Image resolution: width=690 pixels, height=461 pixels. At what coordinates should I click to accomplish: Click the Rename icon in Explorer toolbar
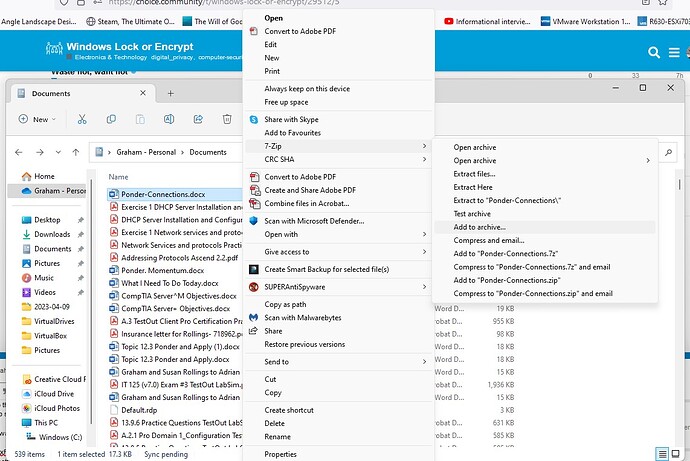tap(169, 119)
